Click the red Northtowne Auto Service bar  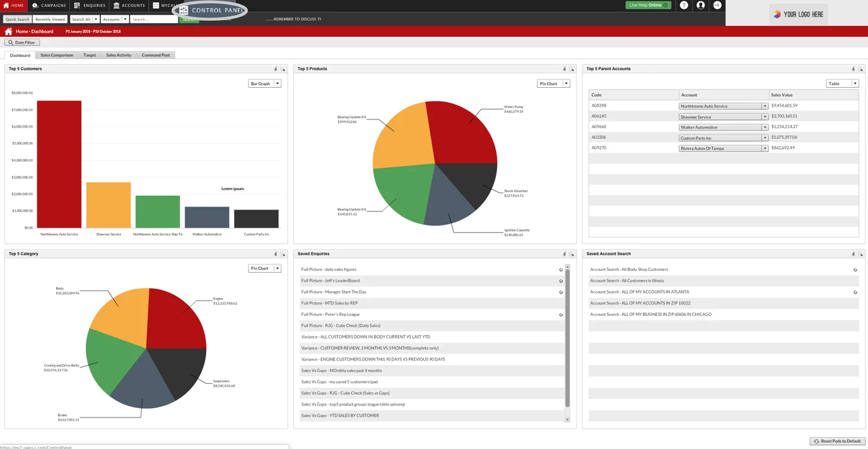click(x=59, y=164)
